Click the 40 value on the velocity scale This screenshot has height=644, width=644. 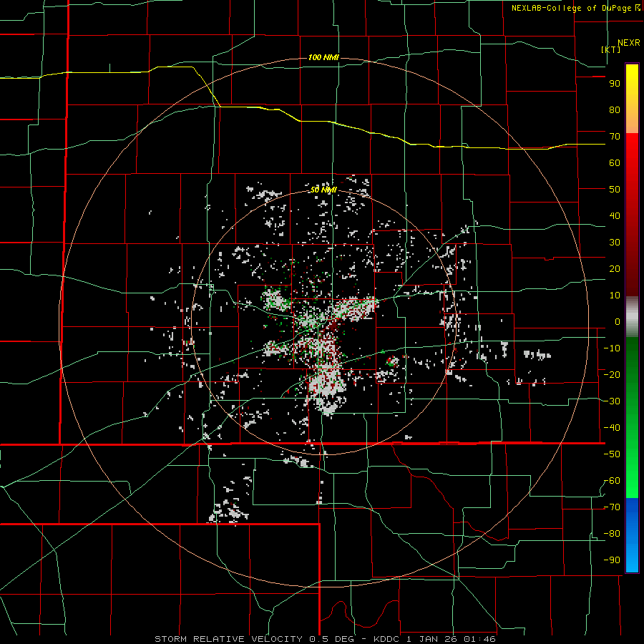click(x=615, y=216)
